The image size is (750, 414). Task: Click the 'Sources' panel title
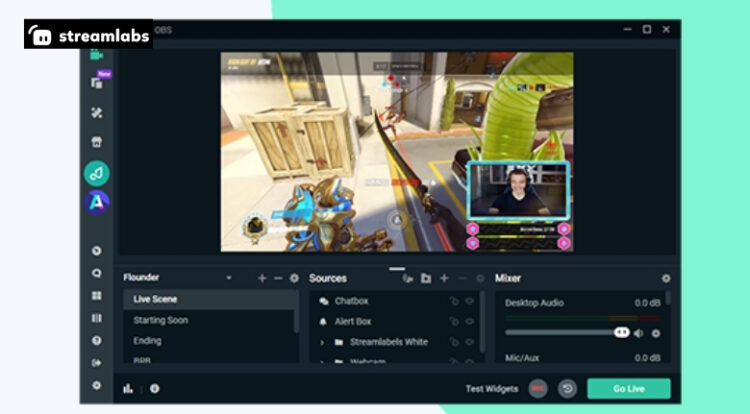[328, 278]
